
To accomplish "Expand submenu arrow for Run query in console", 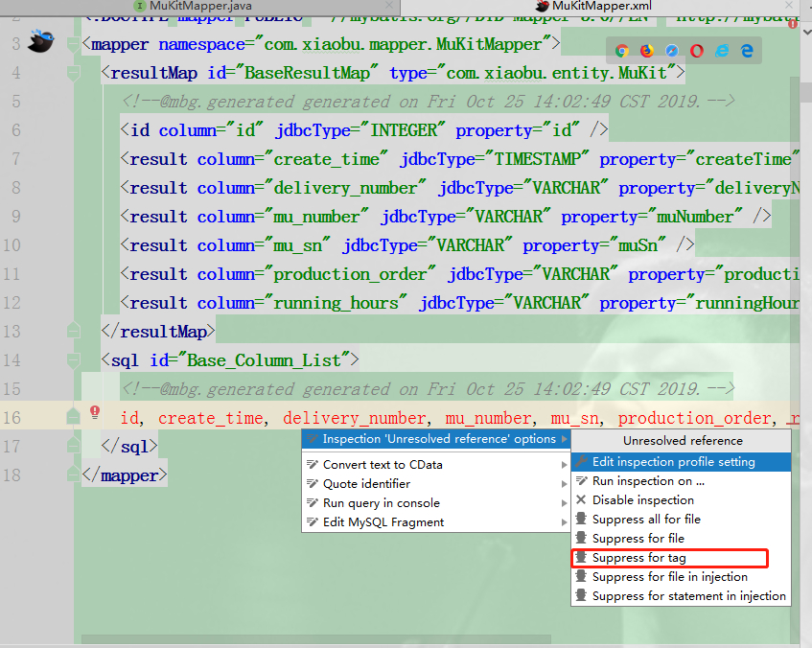I will coord(564,503).
